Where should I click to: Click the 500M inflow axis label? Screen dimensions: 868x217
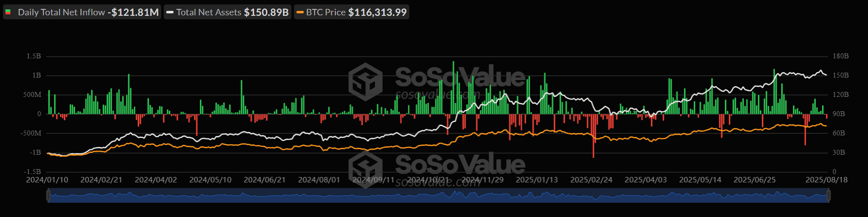click(x=33, y=95)
